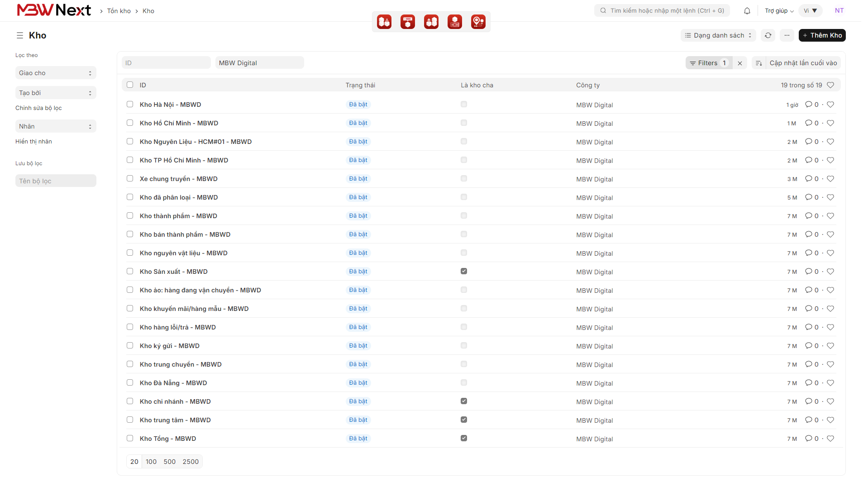This screenshot has width=868, height=487.
Task: Tick the Kho Hồ Chí Minh - MBWD row checkbox
Action: [x=130, y=123]
